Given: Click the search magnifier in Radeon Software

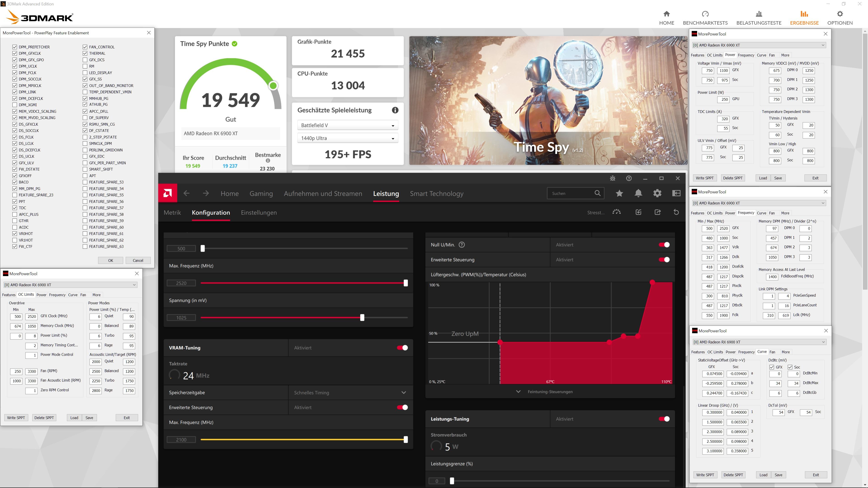Looking at the screenshot, I should 597,193.
